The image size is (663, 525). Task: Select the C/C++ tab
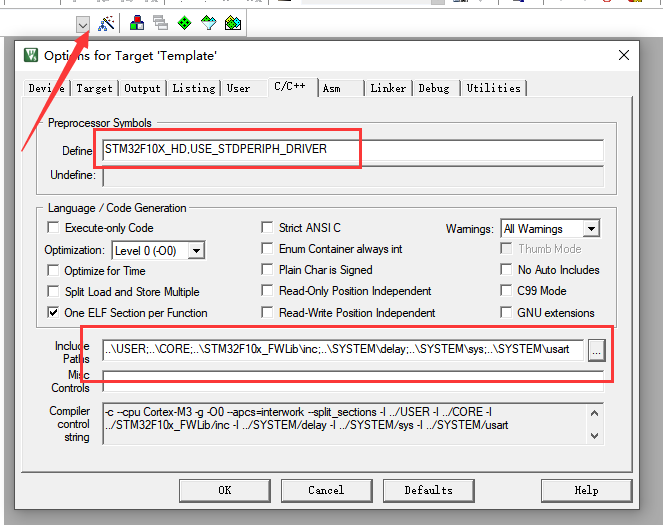point(293,87)
